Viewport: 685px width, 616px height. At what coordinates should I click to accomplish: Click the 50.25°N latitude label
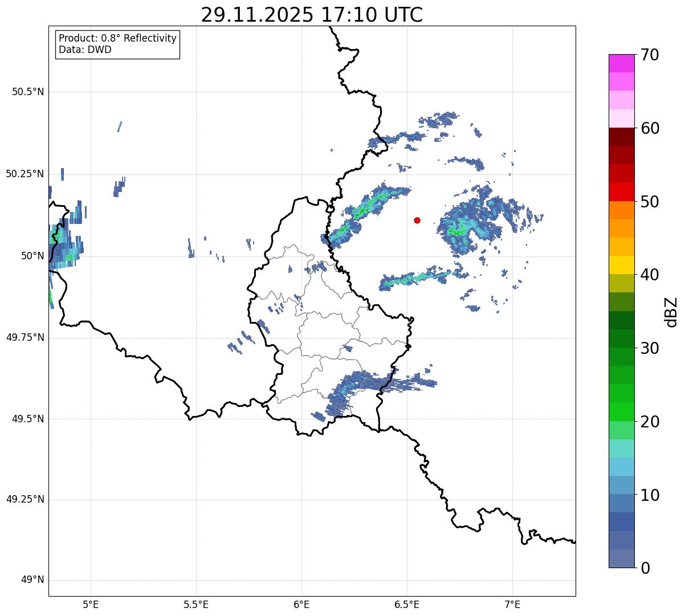point(25,174)
